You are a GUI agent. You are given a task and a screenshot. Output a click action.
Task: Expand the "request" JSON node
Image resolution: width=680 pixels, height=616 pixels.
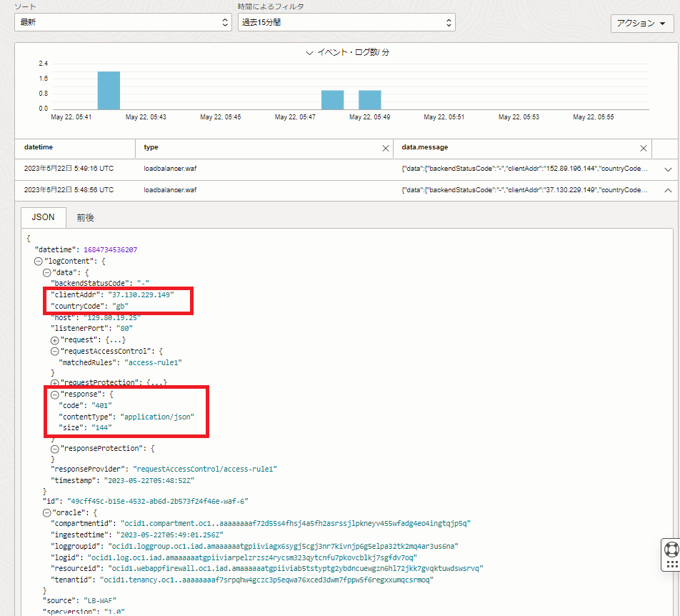pyautogui.click(x=54, y=339)
